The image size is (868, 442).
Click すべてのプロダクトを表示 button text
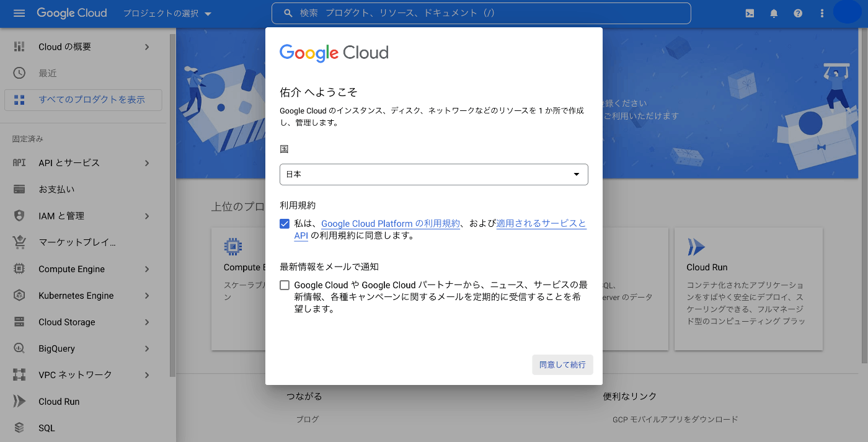(x=92, y=100)
